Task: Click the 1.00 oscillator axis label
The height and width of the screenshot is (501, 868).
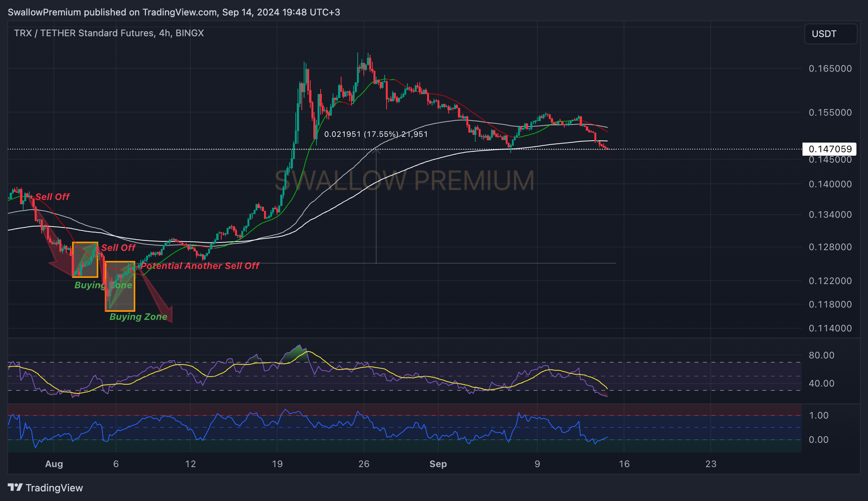Action: point(819,415)
